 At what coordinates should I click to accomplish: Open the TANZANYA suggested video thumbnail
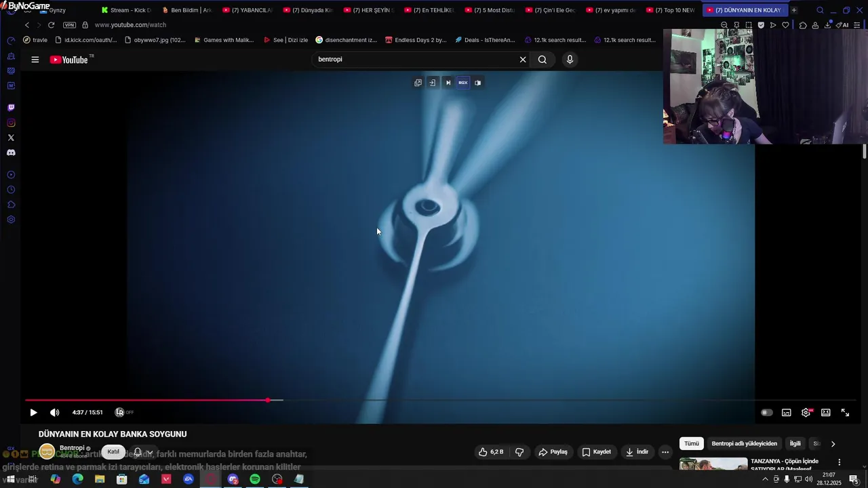tap(713, 464)
